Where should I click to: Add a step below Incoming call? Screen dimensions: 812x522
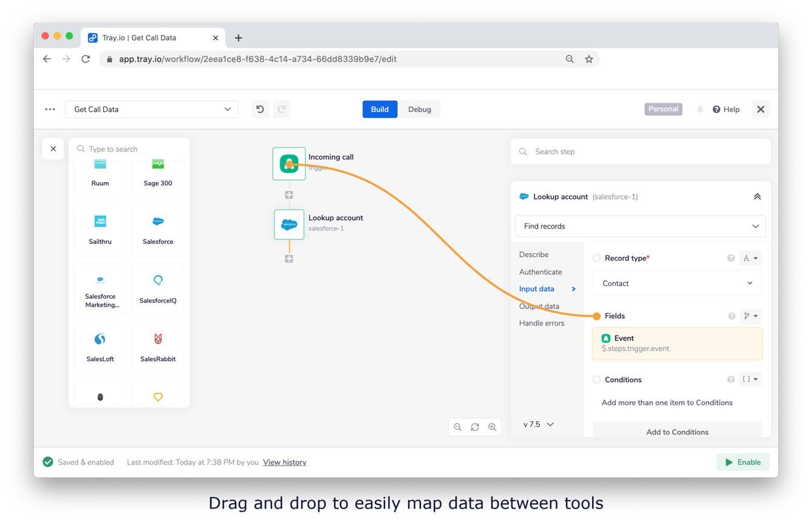point(289,195)
